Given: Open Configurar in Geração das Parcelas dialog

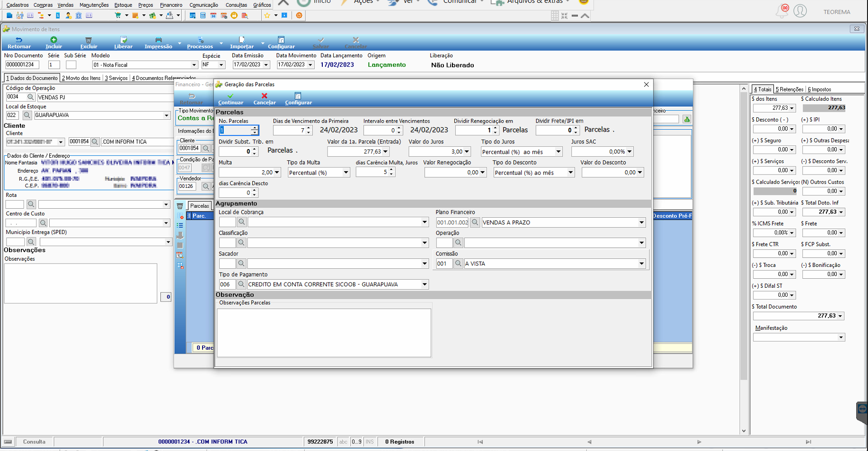Looking at the screenshot, I should 298,98.
